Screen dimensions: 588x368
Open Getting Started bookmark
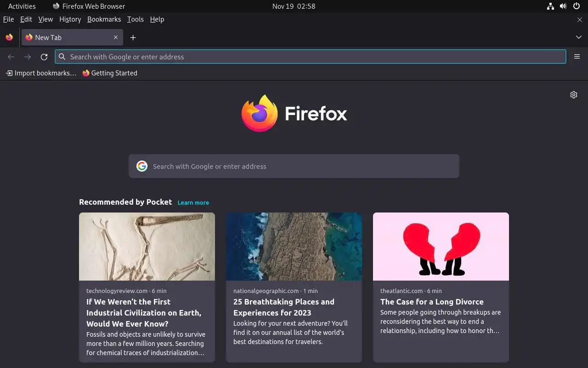pyautogui.click(x=110, y=73)
